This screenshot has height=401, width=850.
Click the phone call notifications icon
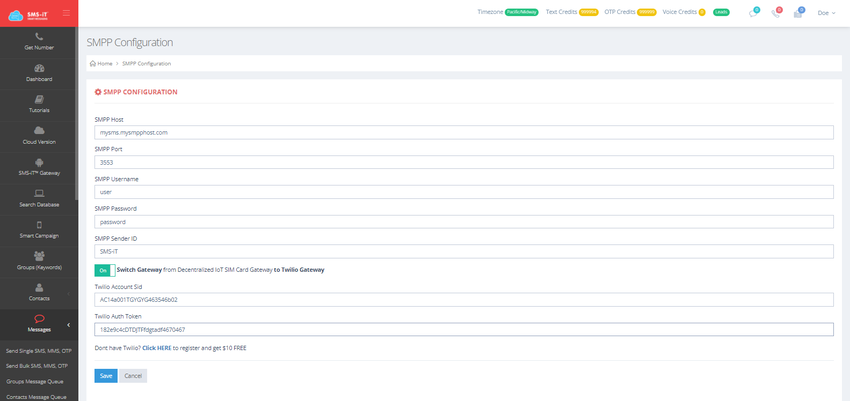click(x=776, y=13)
